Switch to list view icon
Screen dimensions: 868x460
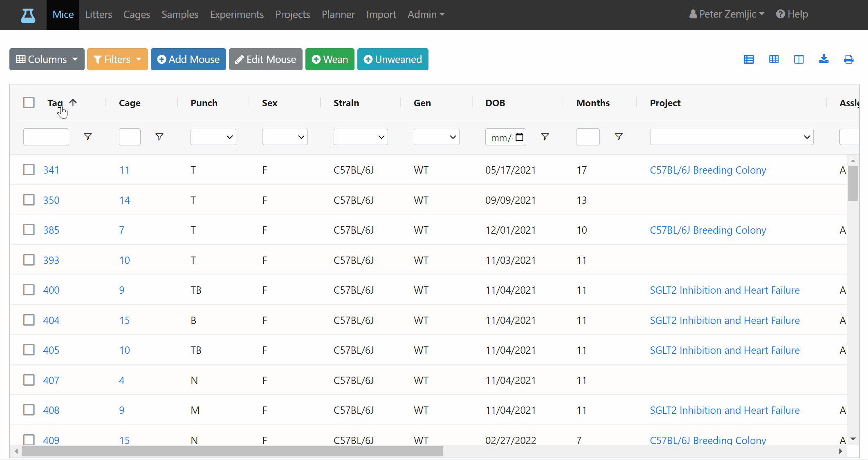pos(749,59)
